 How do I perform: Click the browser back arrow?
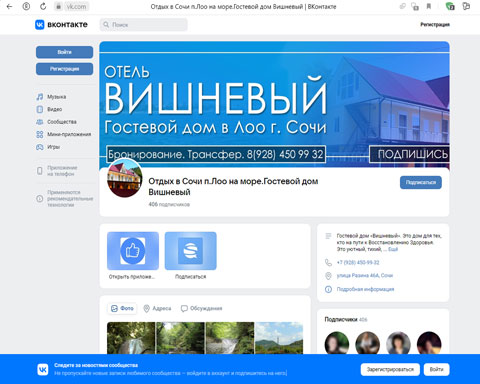9,6
